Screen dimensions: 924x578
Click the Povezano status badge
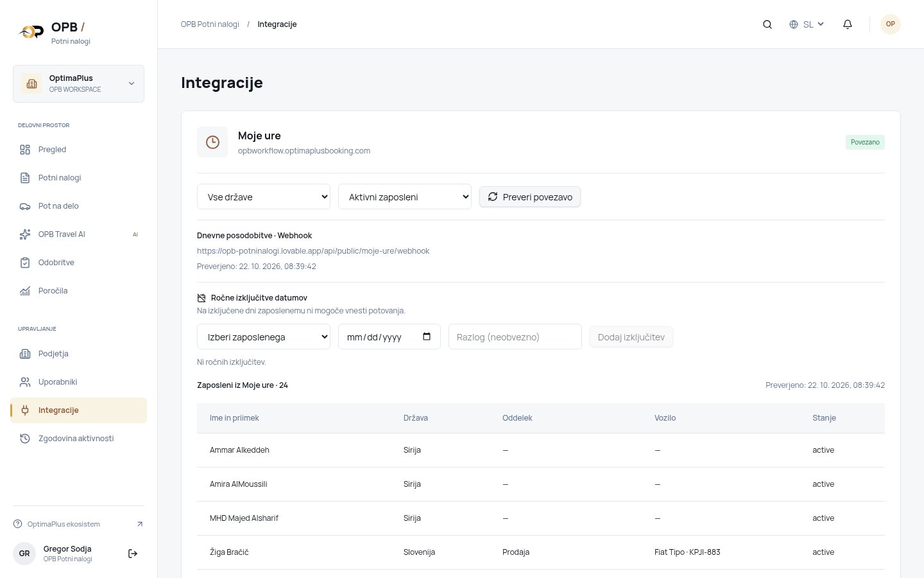(865, 142)
